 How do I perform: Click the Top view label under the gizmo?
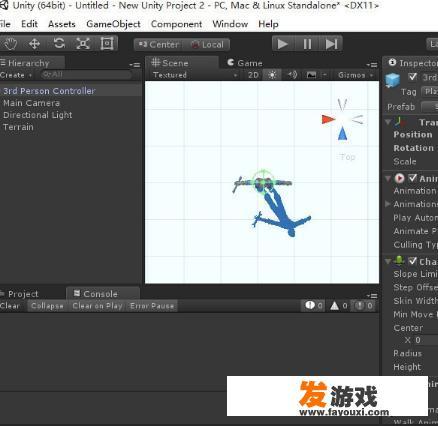click(347, 157)
